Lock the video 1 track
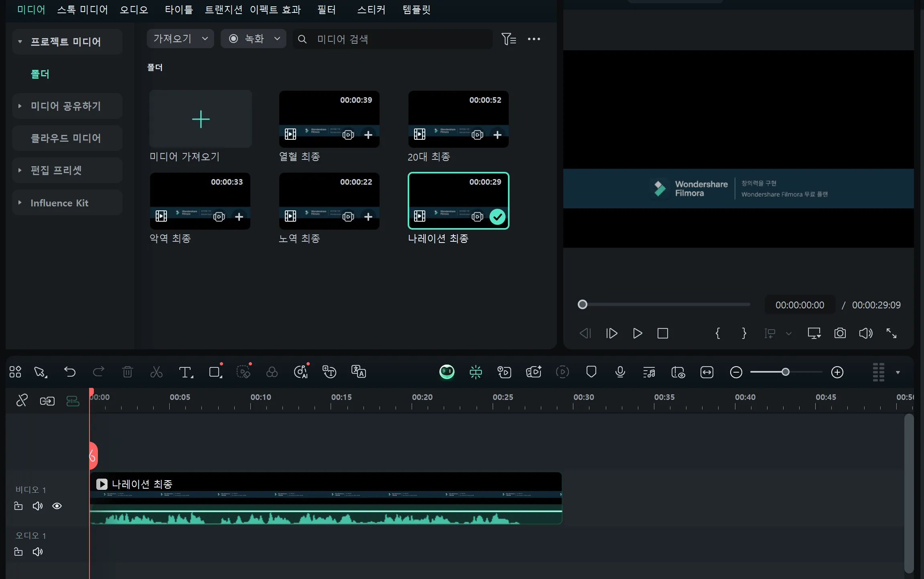 pyautogui.click(x=18, y=506)
